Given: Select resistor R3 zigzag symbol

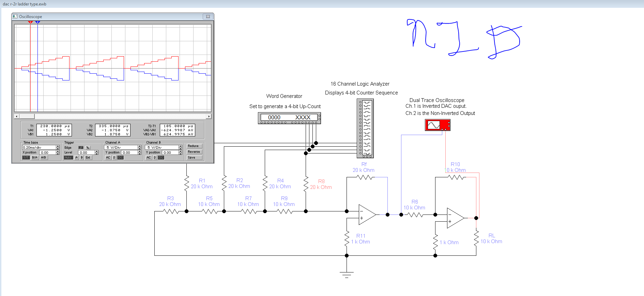Looking at the screenshot, I should 171,211.
